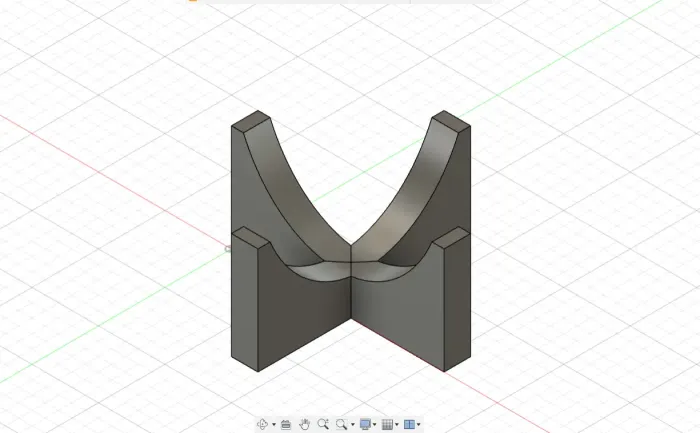
Task: Click the Zoom Window magnifier icon
Action: 342,424
